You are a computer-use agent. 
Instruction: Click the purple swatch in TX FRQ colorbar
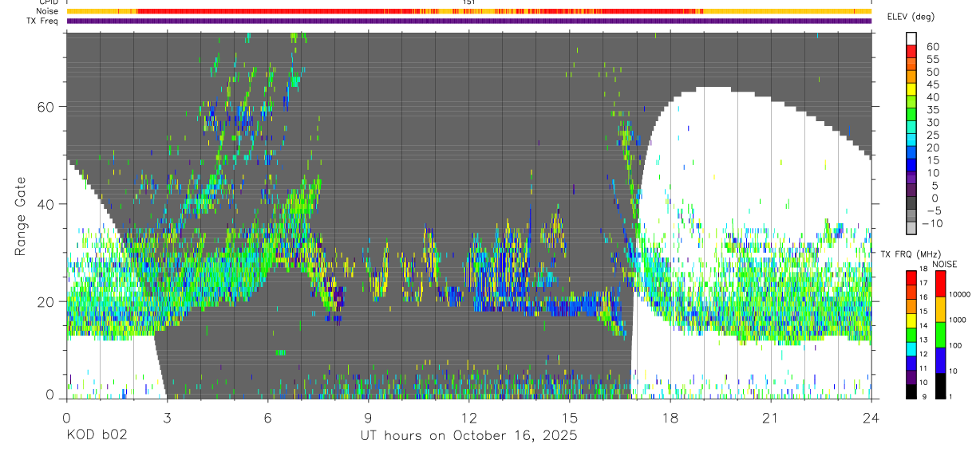pyautogui.click(x=911, y=377)
